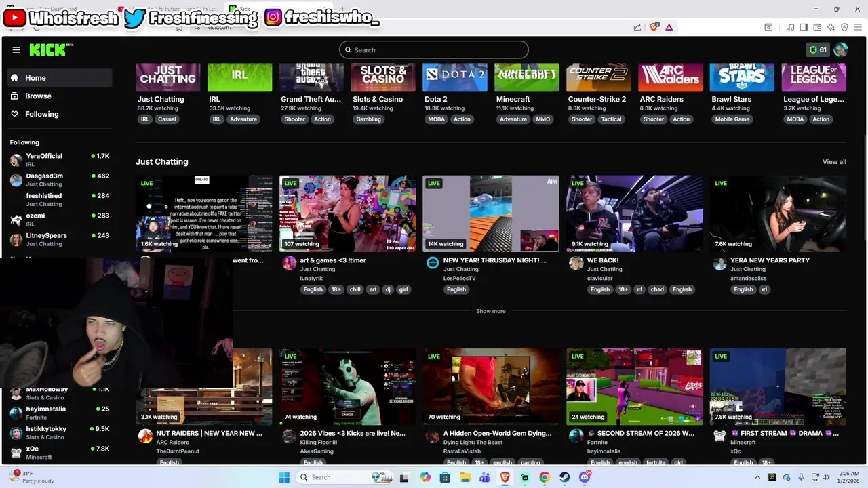
Task: Open the Brave Wallet icon
Action: click(817, 27)
